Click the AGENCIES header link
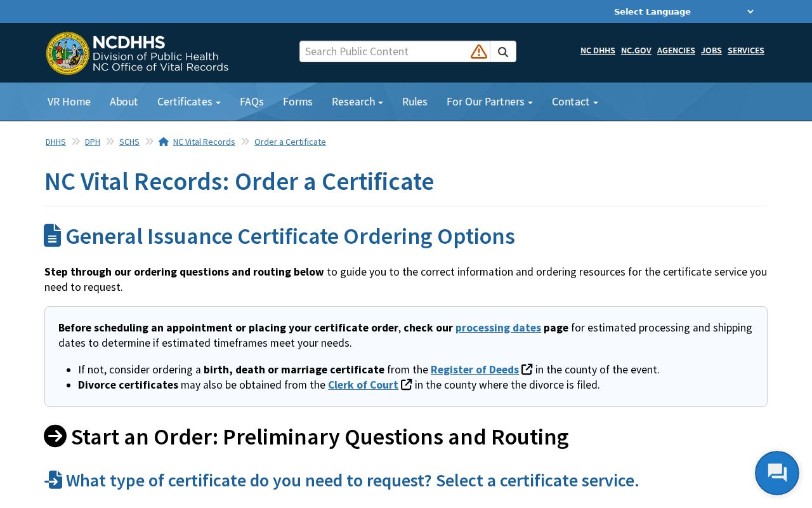Screen dimensions: 812x508 coord(676,50)
